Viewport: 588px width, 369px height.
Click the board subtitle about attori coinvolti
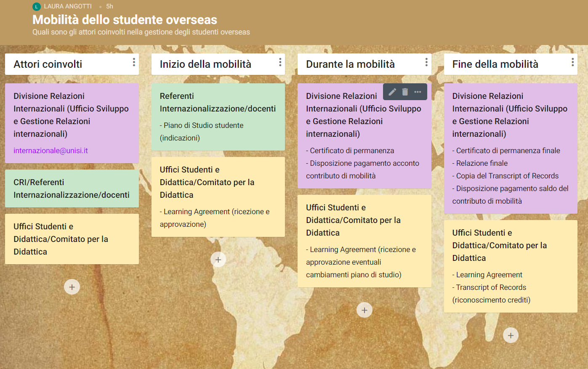coord(141,32)
